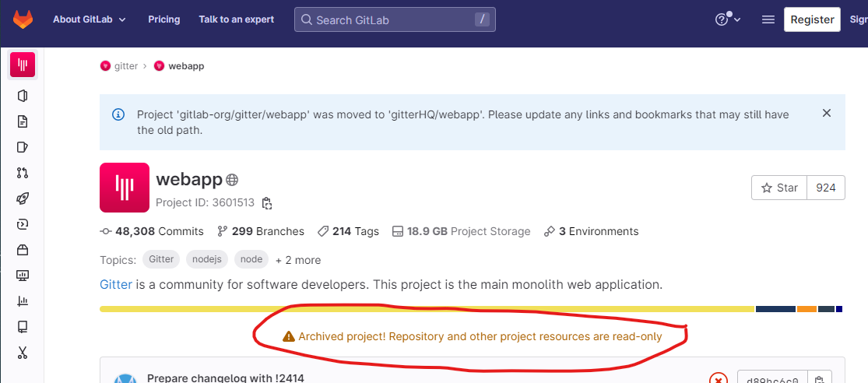This screenshot has height=383, width=868.
Task: Click the orange language bar segment
Action: 807,309
